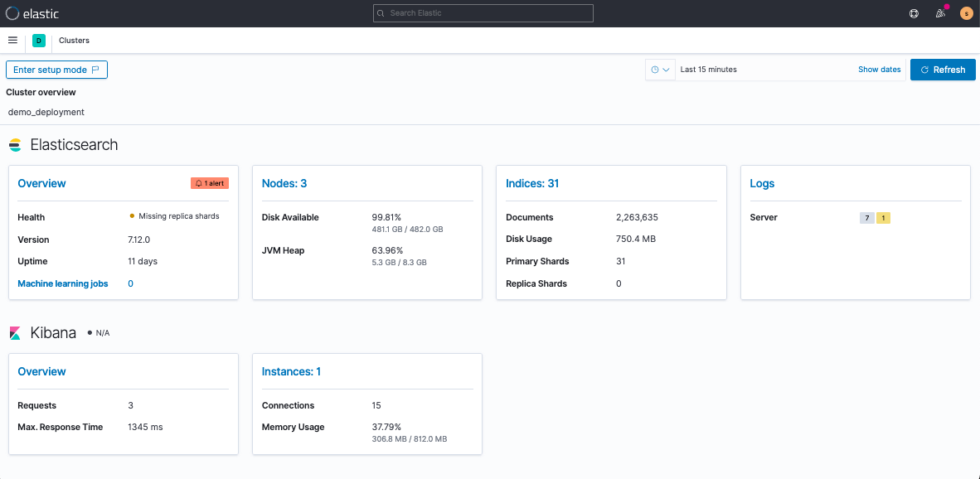The image size is (980, 479).
Task: Click the yellow server log badge 1
Action: pyautogui.click(x=883, y=218)
